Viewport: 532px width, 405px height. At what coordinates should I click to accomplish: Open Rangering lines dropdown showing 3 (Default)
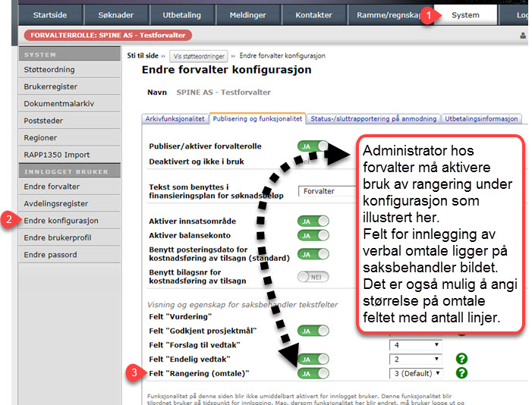(x=416, y=373)
